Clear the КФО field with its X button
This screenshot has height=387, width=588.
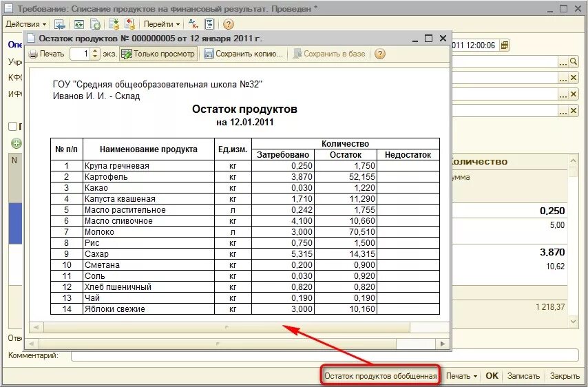(573, 78)
